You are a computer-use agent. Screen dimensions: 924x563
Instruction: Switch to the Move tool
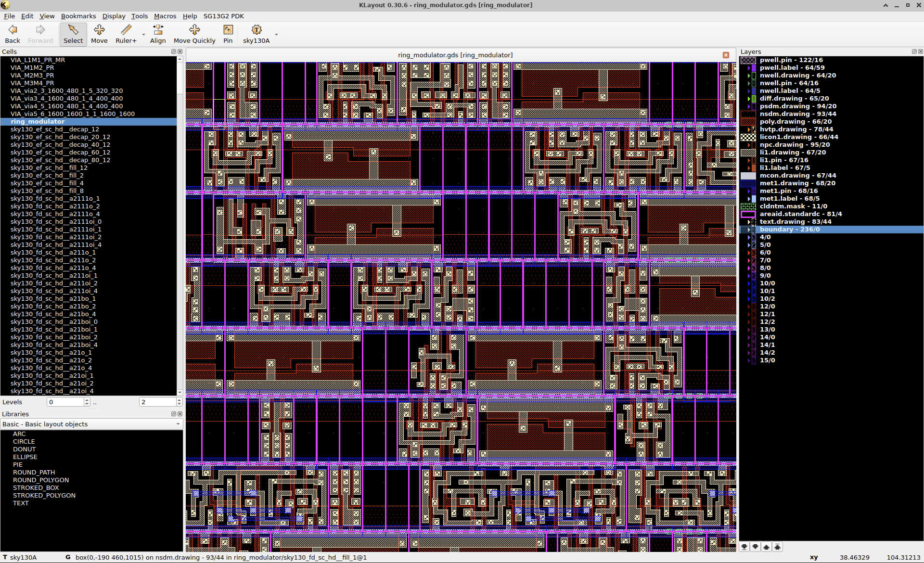pos(99,34)
